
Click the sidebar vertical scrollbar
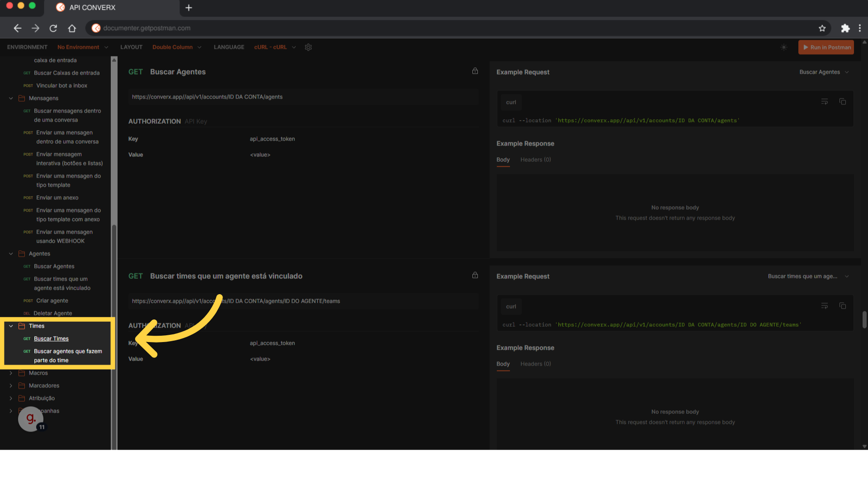[x=114, y=253]
